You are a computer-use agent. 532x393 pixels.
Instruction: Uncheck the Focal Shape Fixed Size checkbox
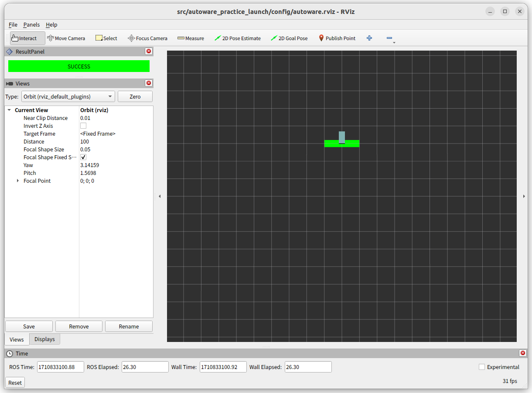83,157
